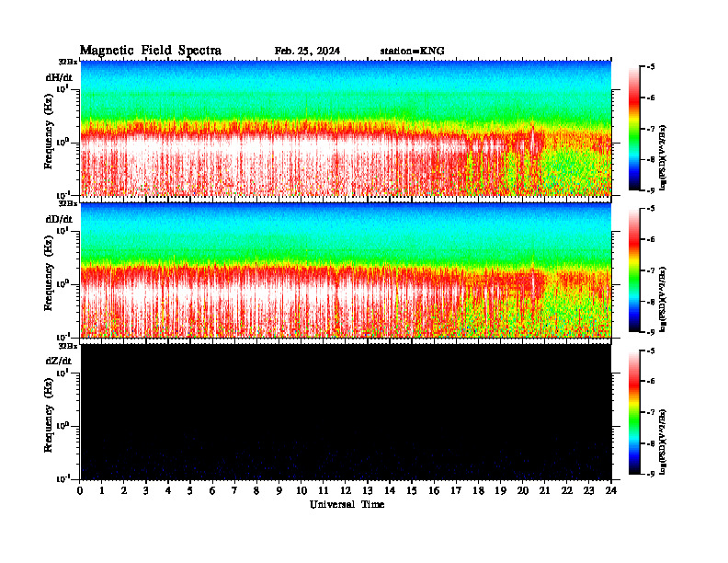Open the dH/dt spectrogram plot
Image resolution: width=728 pixels, height=563 pixels.
(x=346, y=128)
